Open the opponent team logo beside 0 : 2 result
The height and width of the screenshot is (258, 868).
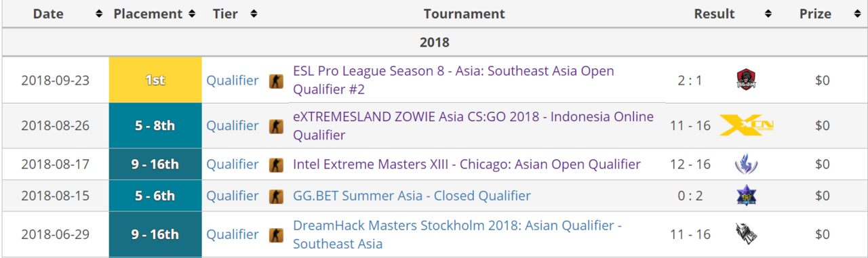point(746,196)
